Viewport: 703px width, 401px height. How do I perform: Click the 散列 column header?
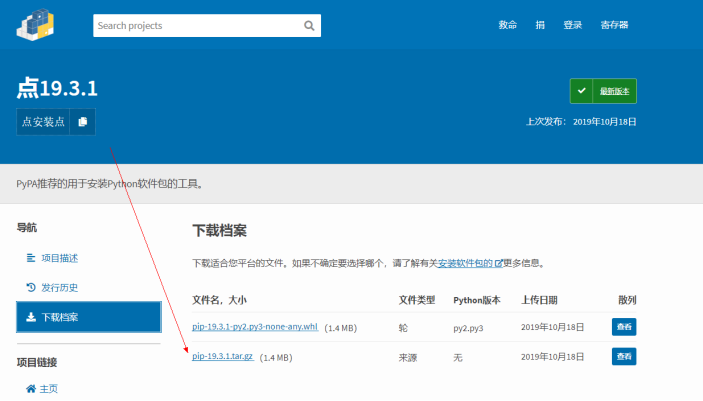point(627,300)
